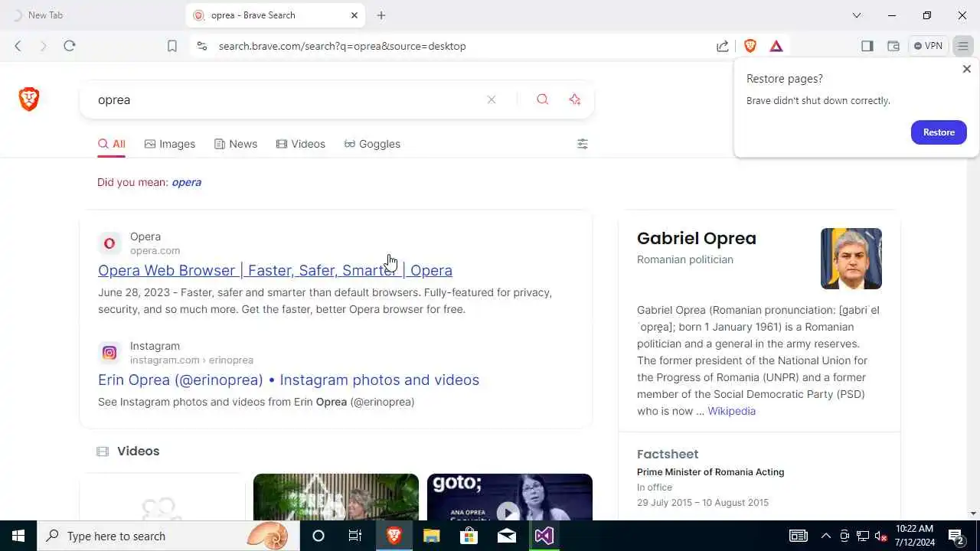Click the VPN button
The height and width of the screenshot is (551, 980).
[x=928, y=46]
